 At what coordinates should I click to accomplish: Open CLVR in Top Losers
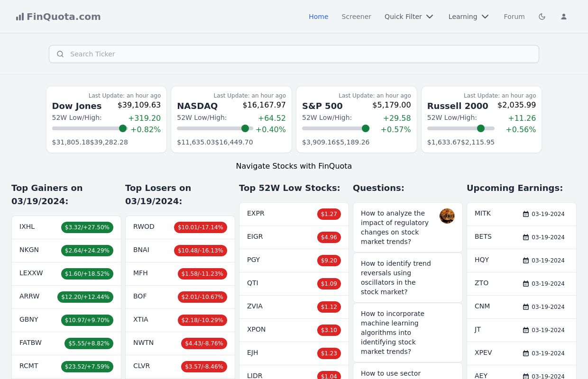click(141, 366)
